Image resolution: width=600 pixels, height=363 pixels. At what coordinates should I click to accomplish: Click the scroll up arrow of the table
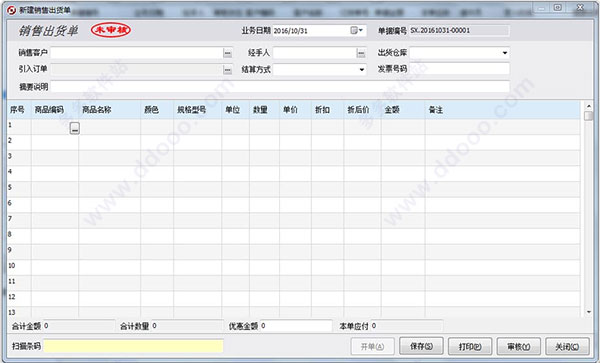pyautogui.click(x=589, y=106)
